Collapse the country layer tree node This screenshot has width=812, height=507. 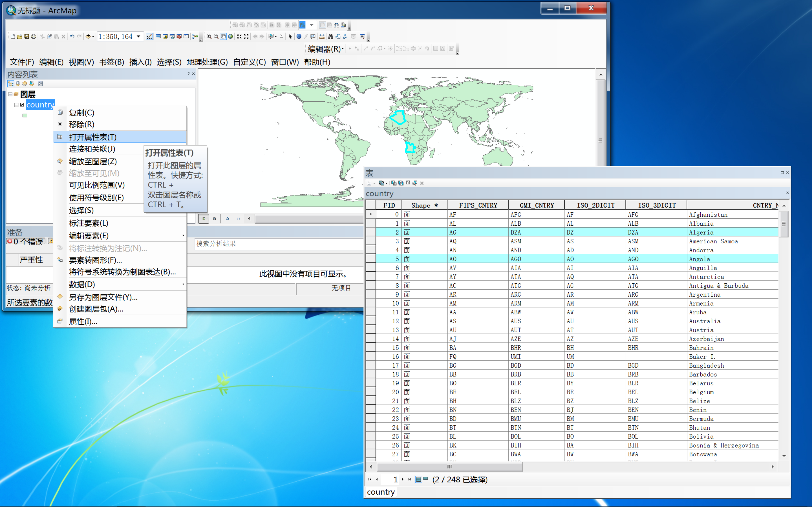[16, 105]
